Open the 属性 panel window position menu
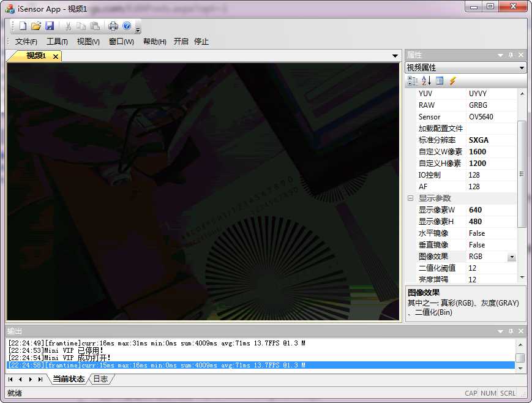Image resolution: width=532 pixels, height=403 pixels. coord(500,55)
